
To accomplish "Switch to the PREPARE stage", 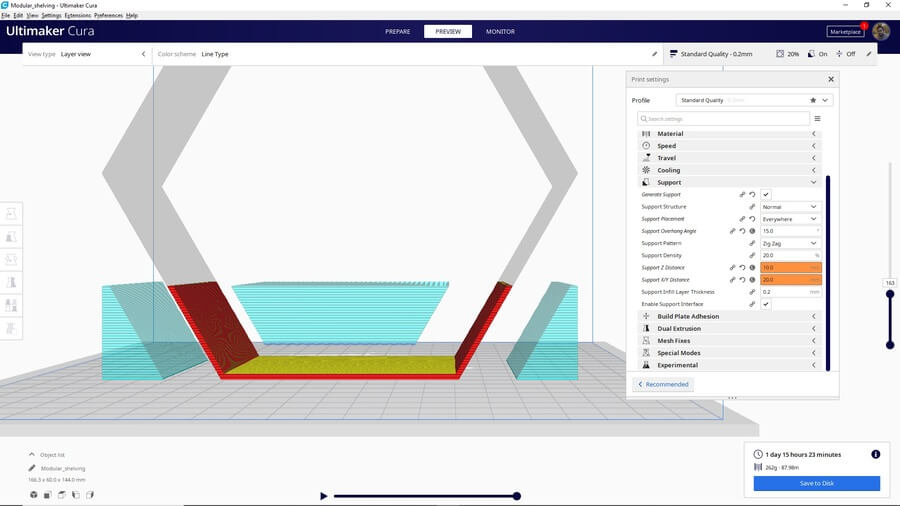I will (398, 32).
